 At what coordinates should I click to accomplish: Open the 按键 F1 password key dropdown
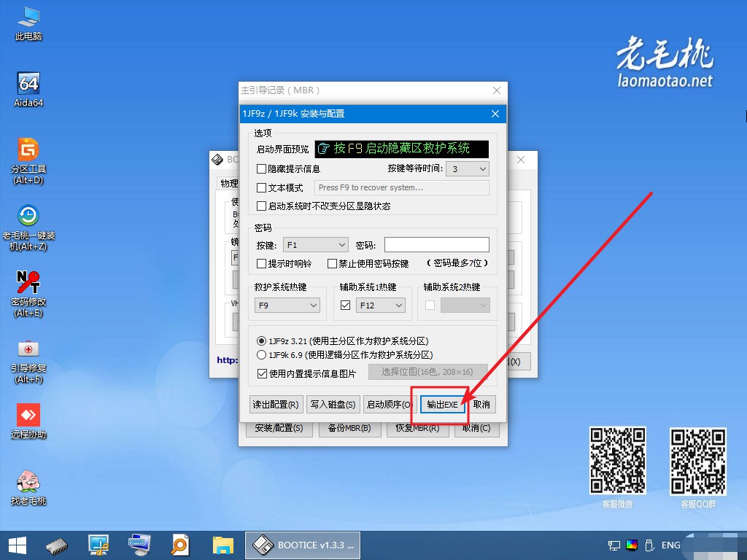[315, 245]
